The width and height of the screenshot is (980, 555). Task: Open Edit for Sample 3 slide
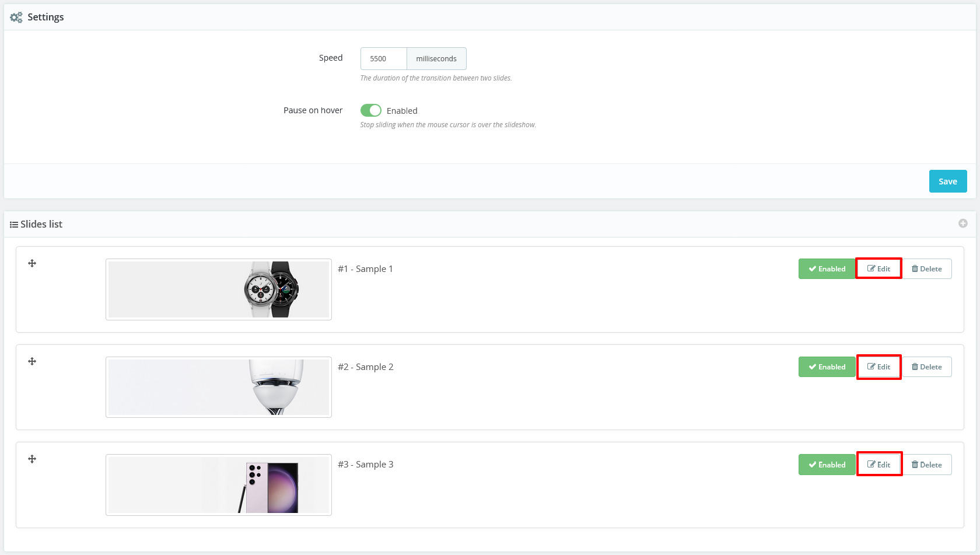click(878, 465)
